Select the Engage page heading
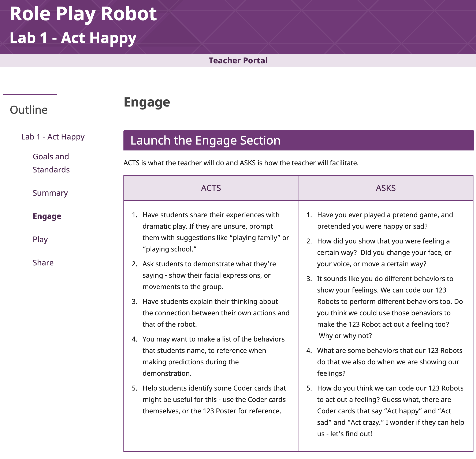 pyautogui.click(x=147, y=102)
